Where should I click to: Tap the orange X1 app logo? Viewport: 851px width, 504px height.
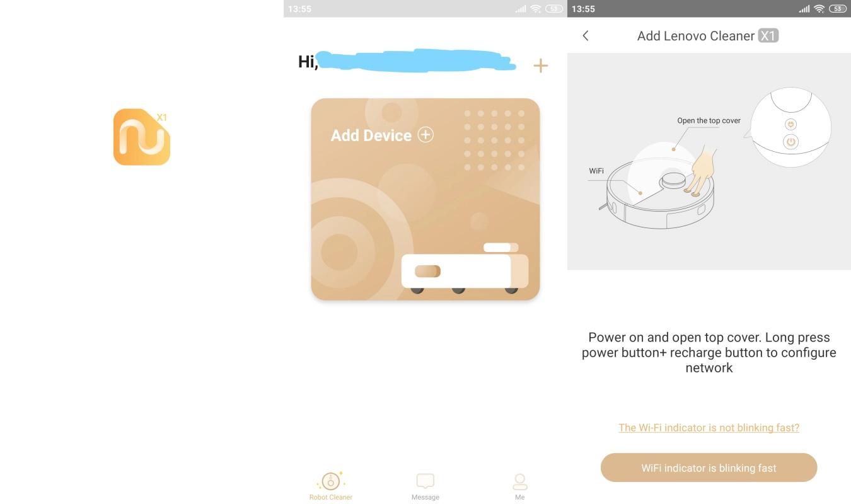(142, 137)
